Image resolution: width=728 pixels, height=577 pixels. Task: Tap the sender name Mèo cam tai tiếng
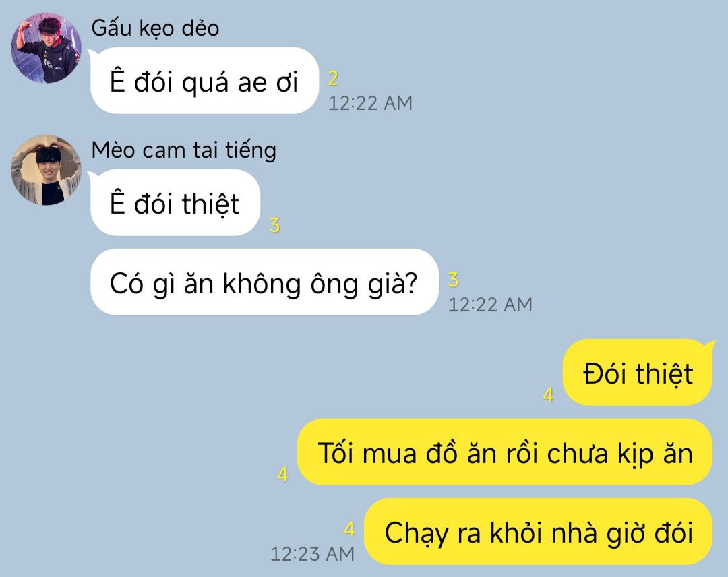pyautogui.click(x=183, y=150)
